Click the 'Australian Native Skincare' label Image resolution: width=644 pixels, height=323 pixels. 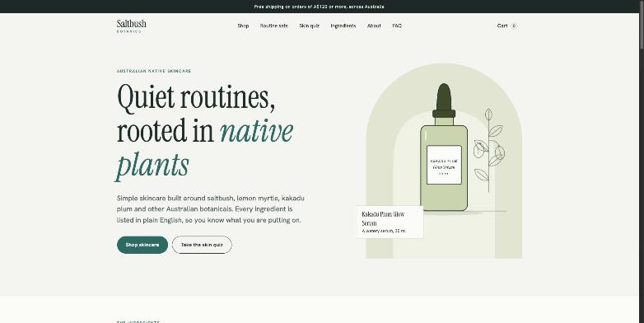click(154, 71)
